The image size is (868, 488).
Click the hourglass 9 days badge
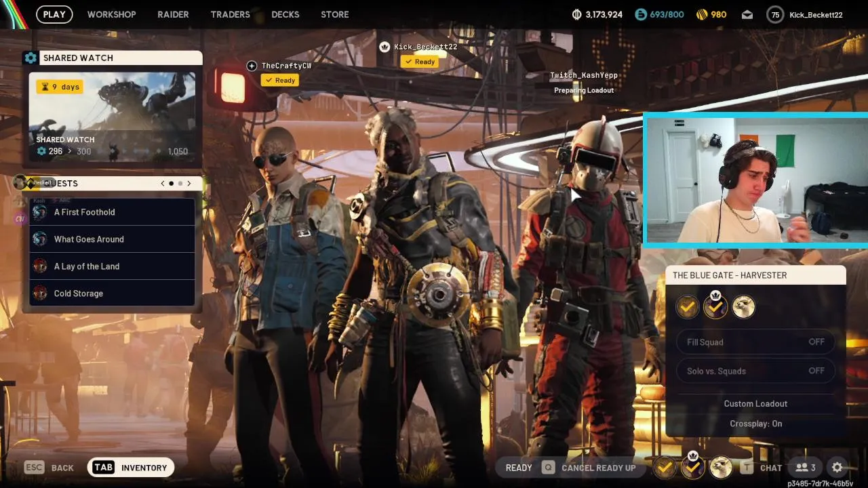pyautogui.click(x=60, y=87)
